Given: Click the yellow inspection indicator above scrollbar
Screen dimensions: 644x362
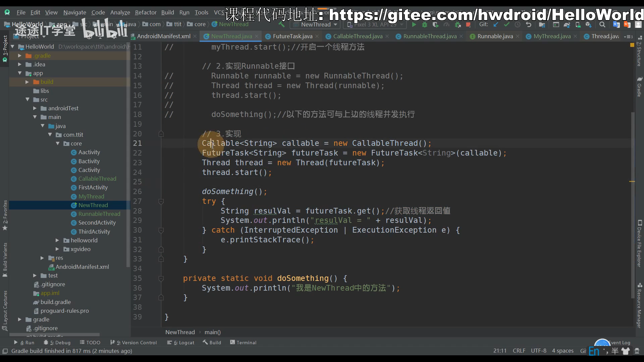Looking at the screenshot, I should pyautogui.click(x=632, y=45).
